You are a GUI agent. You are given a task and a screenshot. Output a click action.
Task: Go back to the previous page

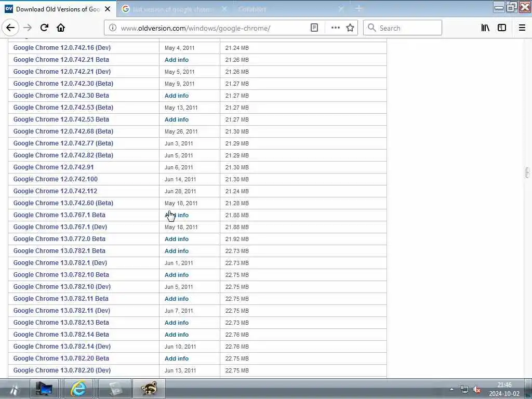[10, 28]
